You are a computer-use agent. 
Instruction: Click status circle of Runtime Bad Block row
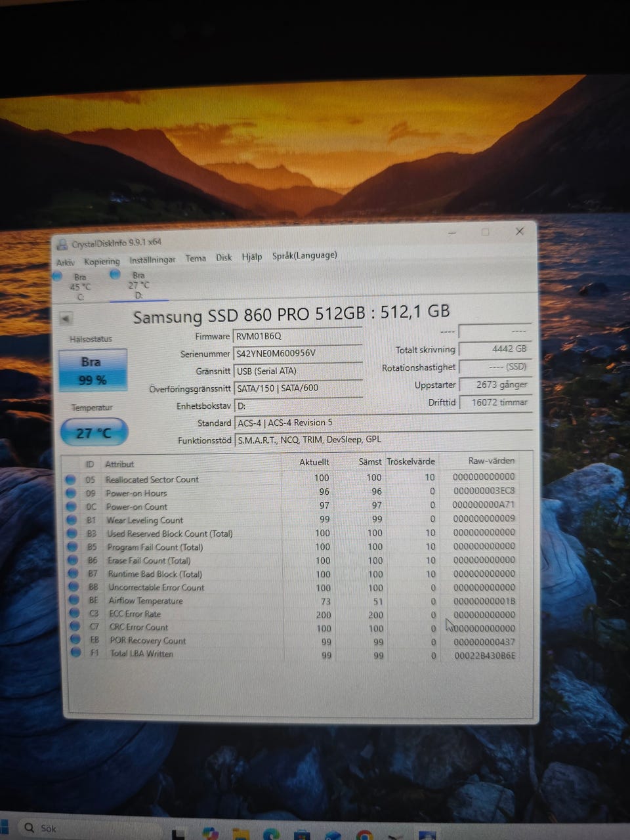[x=73, y=574]
